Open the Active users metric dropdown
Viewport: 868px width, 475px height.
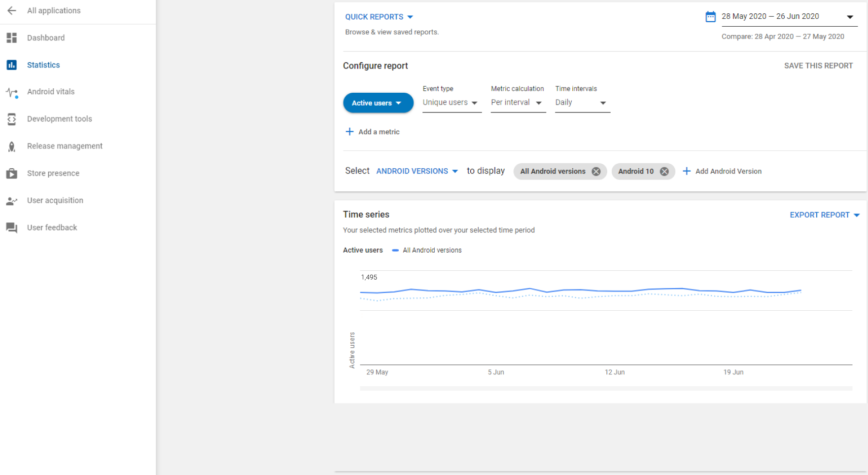click(x=378, y=103)
